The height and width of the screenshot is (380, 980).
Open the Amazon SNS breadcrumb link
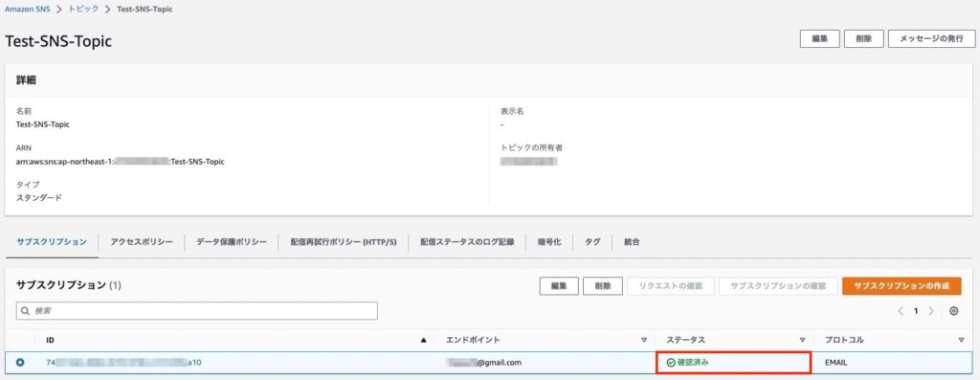(x=28, y=10)
